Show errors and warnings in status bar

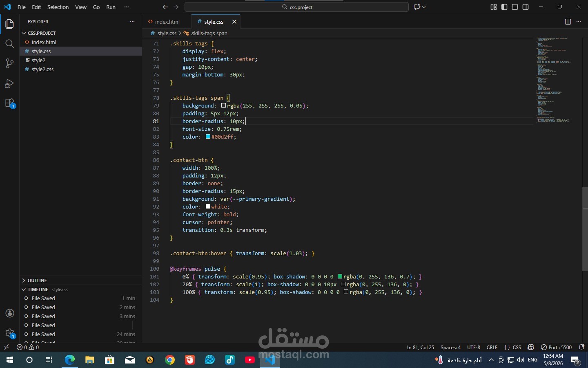(x=28, y=347)
